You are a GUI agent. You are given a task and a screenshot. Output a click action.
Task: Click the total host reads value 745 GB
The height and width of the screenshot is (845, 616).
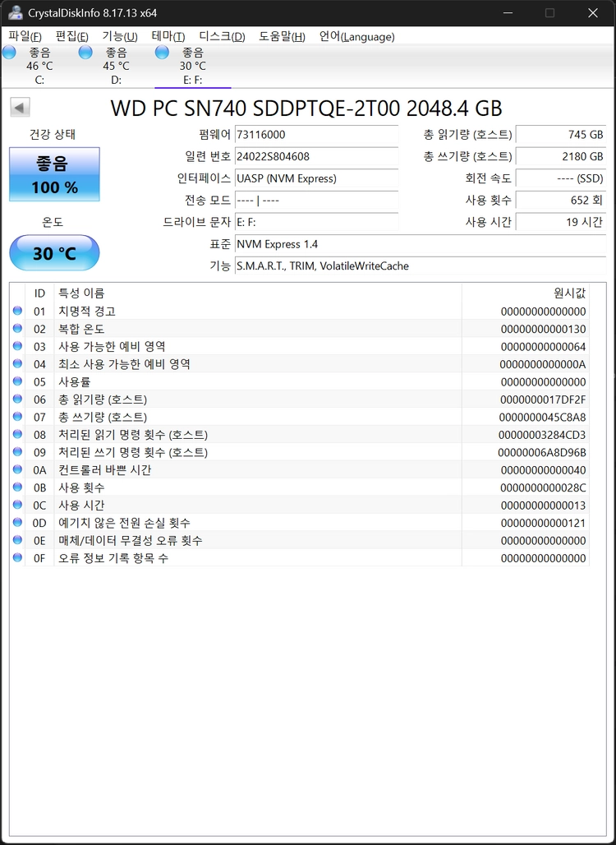[x=561, y=135]
